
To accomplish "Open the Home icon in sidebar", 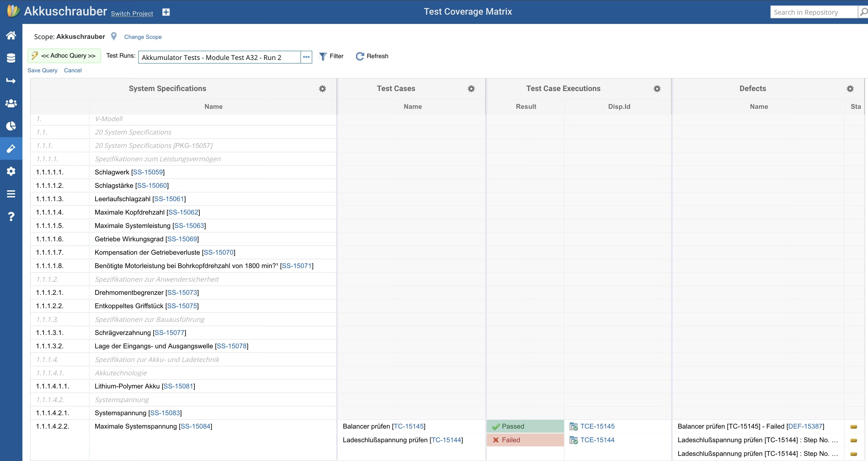I will coord(11,35).
